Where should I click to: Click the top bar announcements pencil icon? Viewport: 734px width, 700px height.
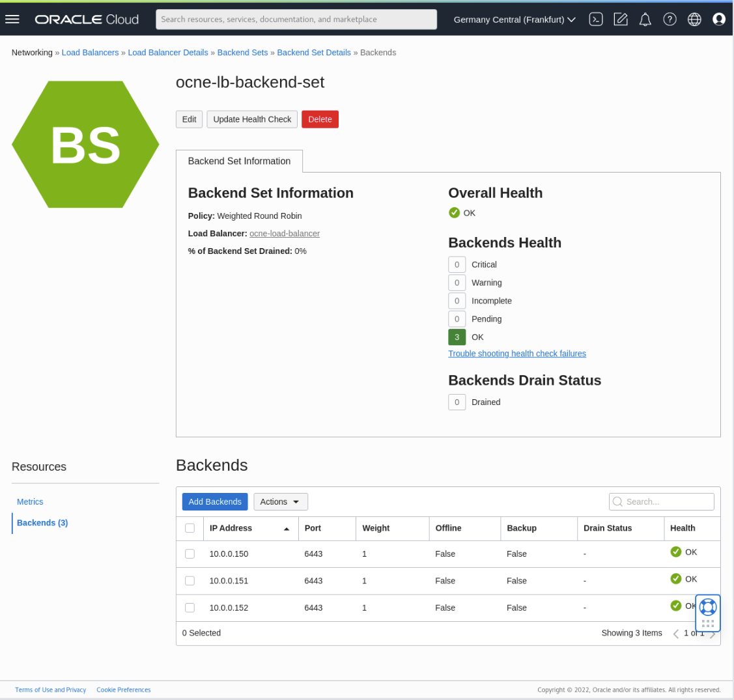[621, 19]
